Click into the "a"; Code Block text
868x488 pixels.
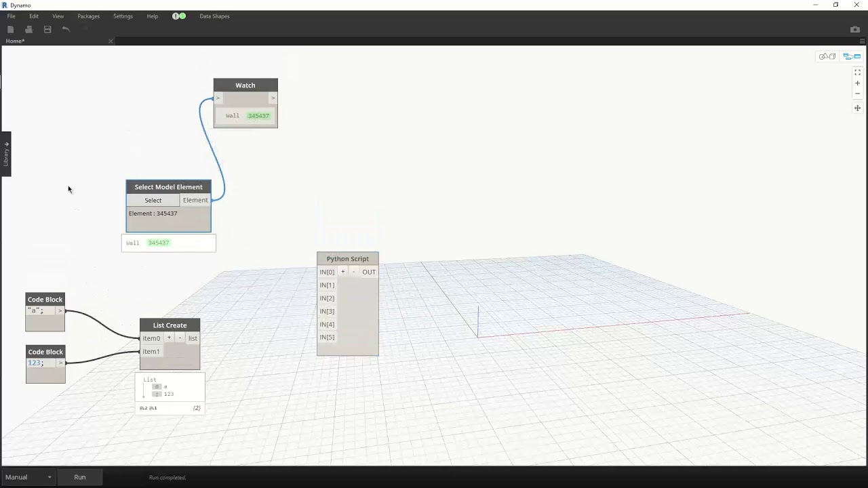pyautogui.click(x=35, y=310)
